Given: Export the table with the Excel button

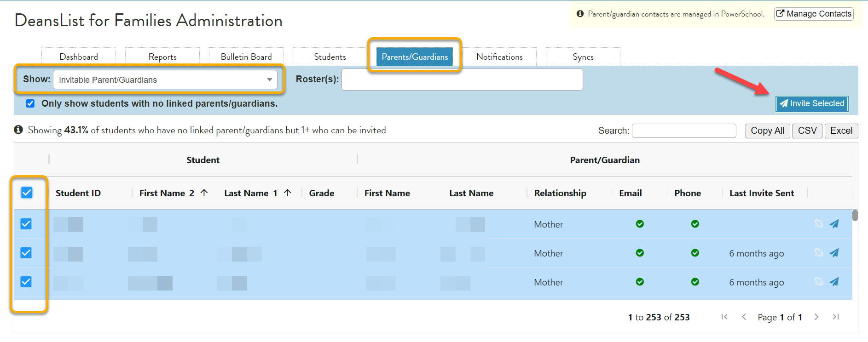Looking at the screenshot, I should click(x=841, y=131).
